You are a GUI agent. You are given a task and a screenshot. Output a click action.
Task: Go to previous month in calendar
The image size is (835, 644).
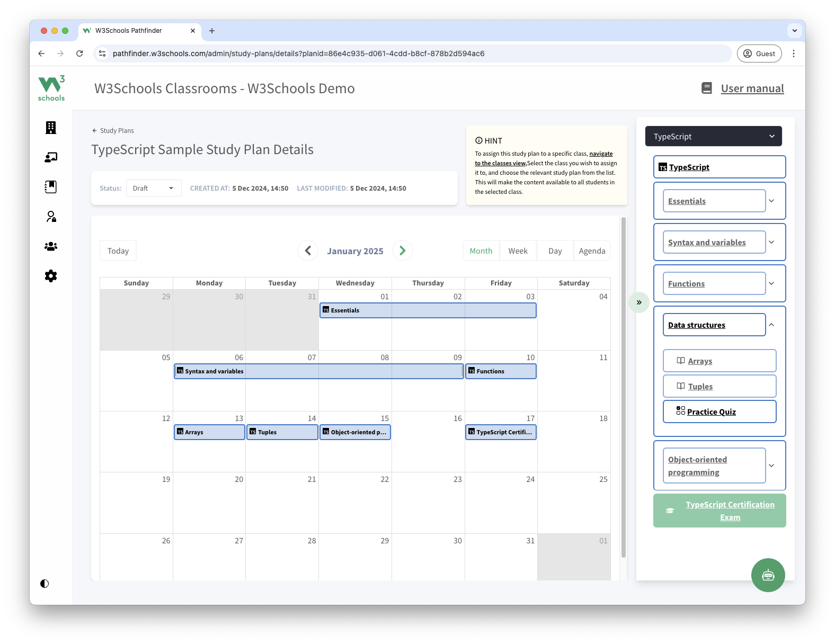tap(308, 251)
